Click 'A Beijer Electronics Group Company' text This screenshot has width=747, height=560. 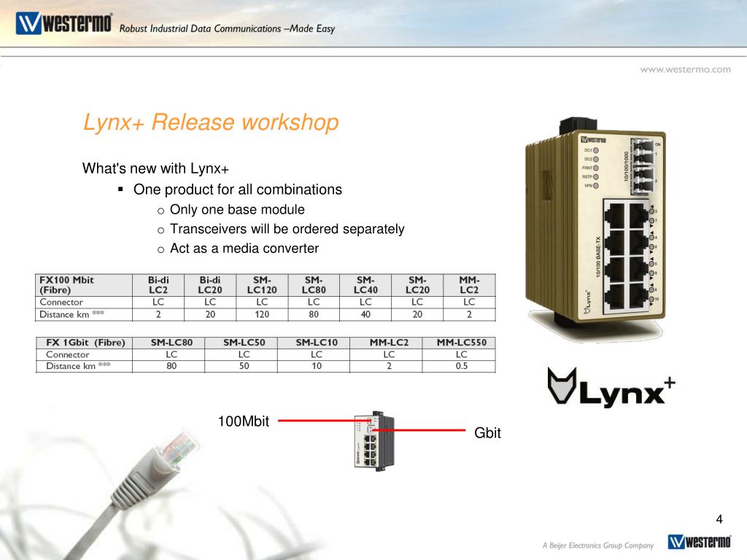(x=598, y=545)
